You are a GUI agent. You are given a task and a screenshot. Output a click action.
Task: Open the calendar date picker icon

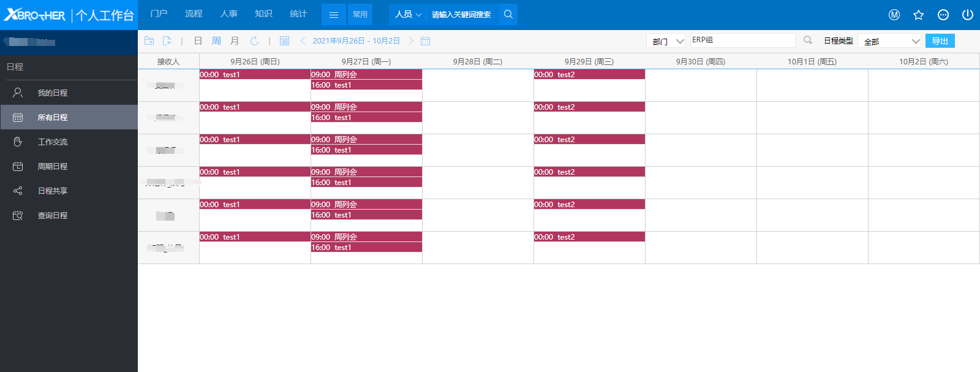tap(426, 41)
